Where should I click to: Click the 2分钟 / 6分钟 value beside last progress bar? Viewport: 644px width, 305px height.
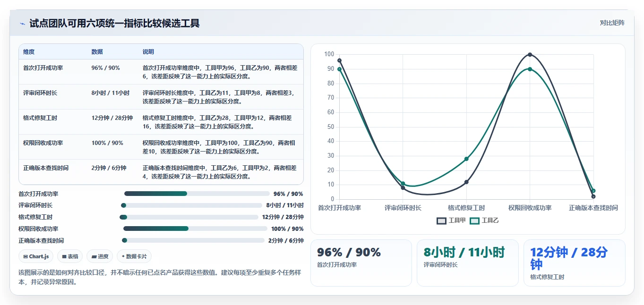(286, 240)
